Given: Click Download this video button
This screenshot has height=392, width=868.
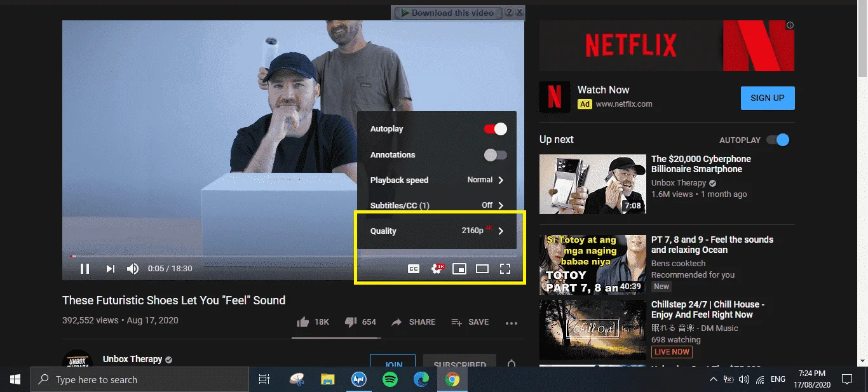Looking at the screenshot, I should point(448,13).
